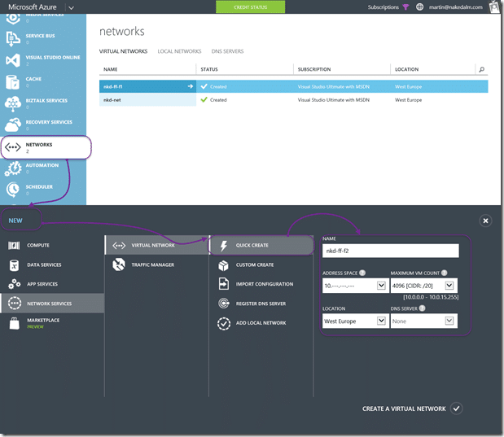Select the Networks sidebar icon
The width and height of the screenshot is (504, 437).
point(13,147)
